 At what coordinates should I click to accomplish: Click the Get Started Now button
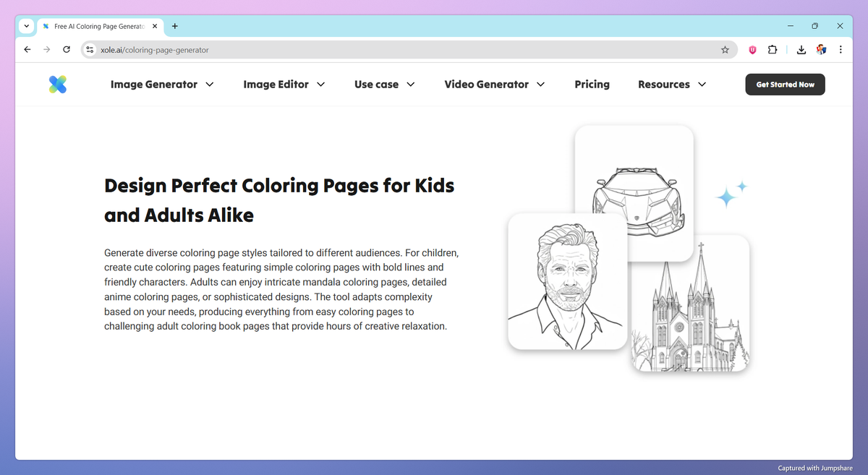point(785,84)
